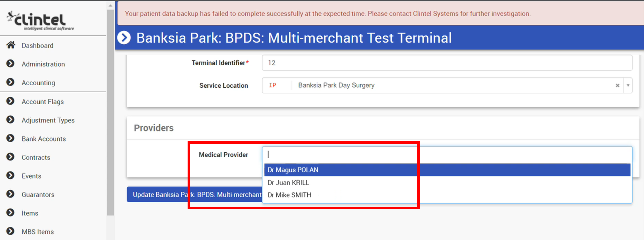The width and height of the screenshot is (644, 240).
Task: Click the Administration chevron icon
Action: [x=10, y=64]
